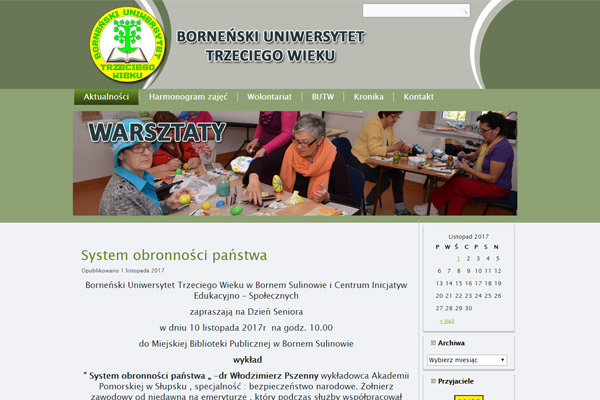
Task: Click header title Borneński Uniwersytet Trzeciego Wieku
Action: tap(271, 46)
